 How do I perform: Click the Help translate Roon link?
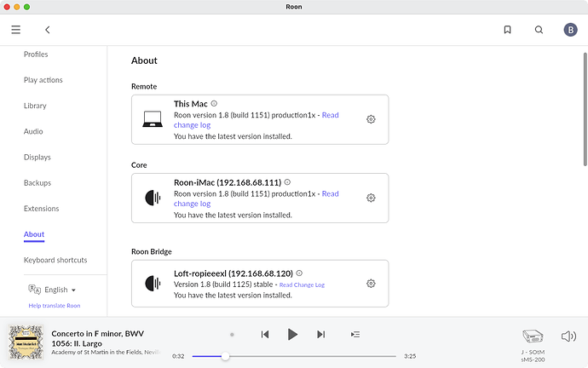pos(55,305)
